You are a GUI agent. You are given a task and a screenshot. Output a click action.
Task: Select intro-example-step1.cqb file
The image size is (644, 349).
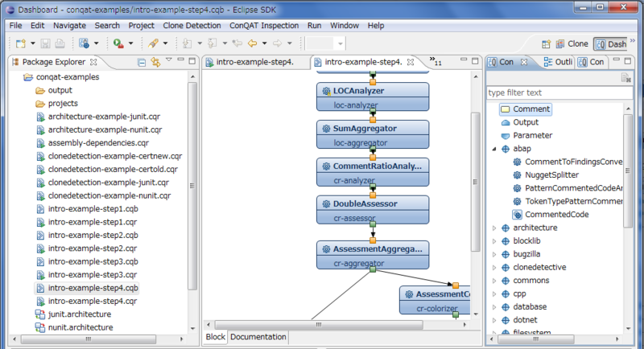tap(88, 209)
